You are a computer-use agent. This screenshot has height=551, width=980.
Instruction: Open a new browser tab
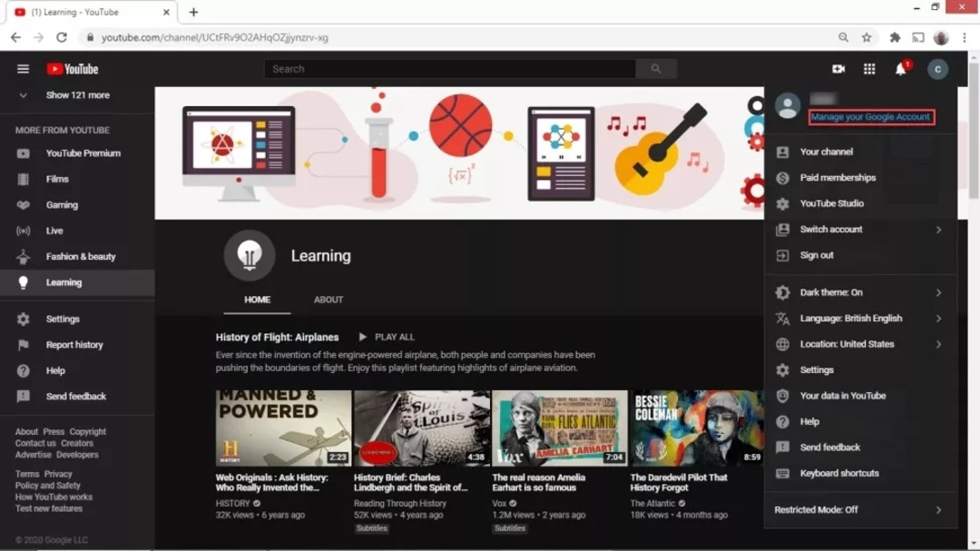coord(193,12)
